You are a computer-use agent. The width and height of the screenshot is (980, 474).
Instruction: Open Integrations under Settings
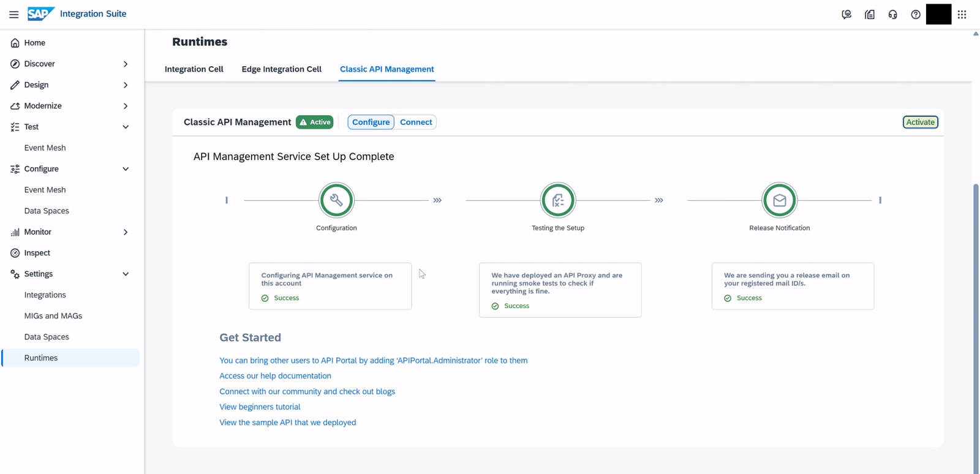coord(45,295)
